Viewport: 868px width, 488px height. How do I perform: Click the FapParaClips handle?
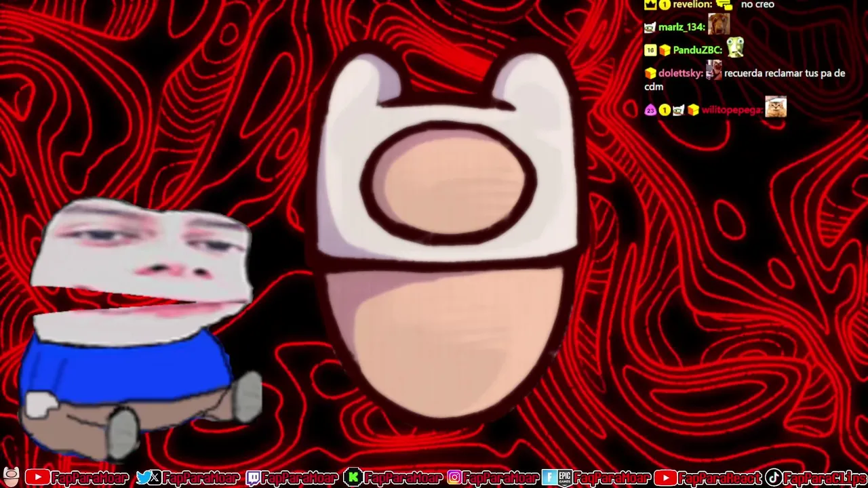(825, 478)
